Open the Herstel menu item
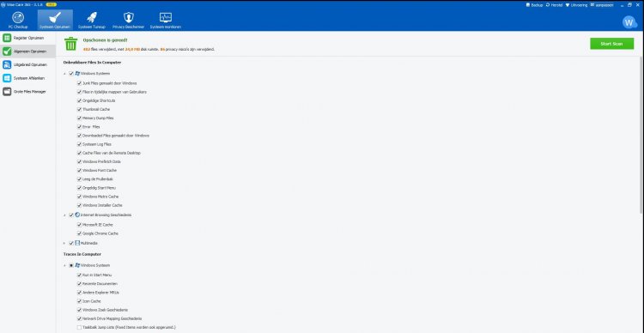 tap(554, 5)
